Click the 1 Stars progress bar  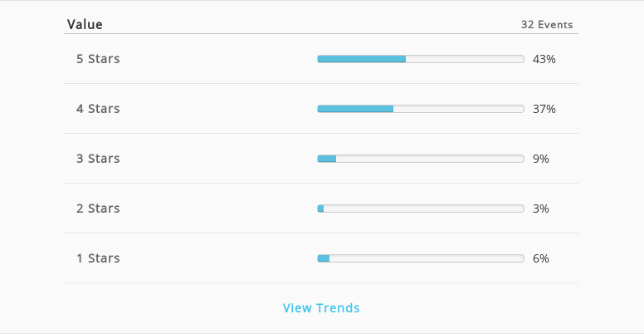421,258
